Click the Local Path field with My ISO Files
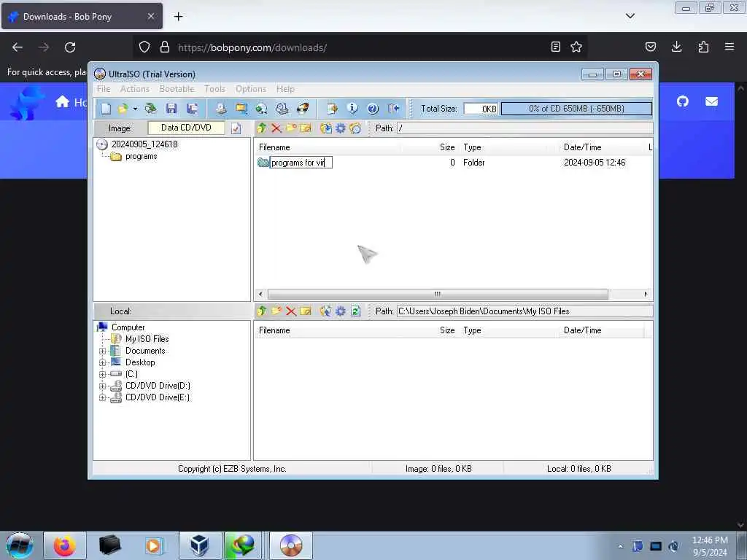 [x=525, y=311]
